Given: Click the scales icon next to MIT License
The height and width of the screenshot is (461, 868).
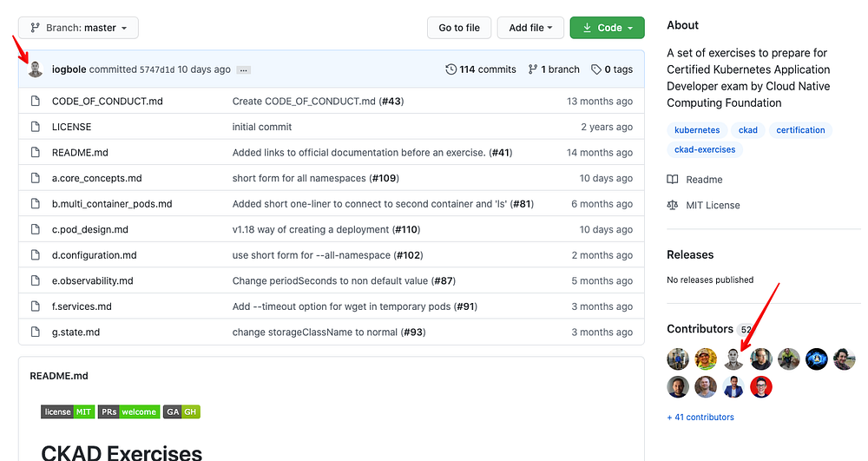Looking at the screenshot, I should 673,205.
